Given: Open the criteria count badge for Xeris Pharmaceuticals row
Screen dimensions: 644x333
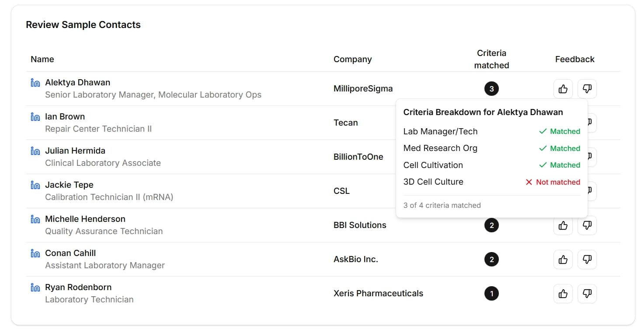Looking at the screenshot, I should [x=491, y=293].
